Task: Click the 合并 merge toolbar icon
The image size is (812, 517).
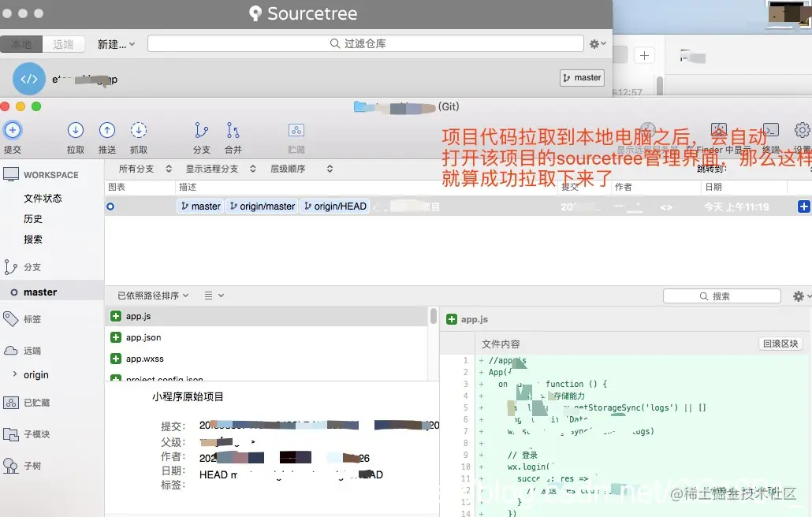Action: tap(233, 130)
